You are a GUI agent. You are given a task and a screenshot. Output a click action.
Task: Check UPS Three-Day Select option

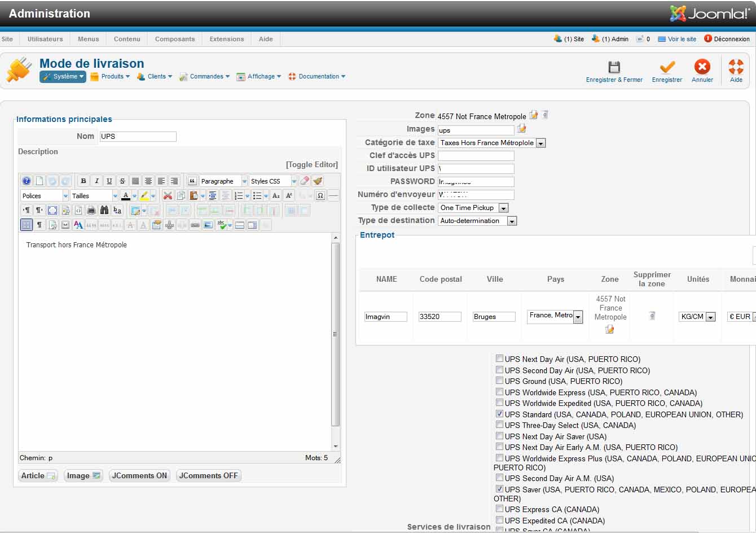(x=499, y=425)
